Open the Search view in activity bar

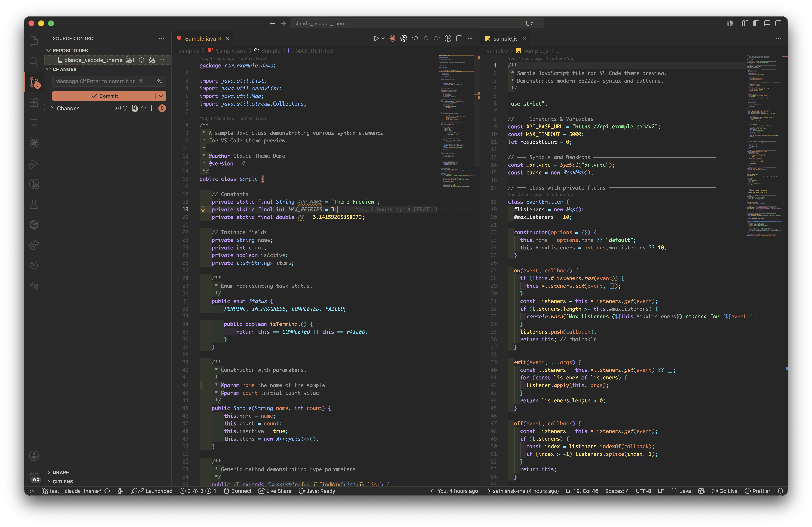pos(34,61)
